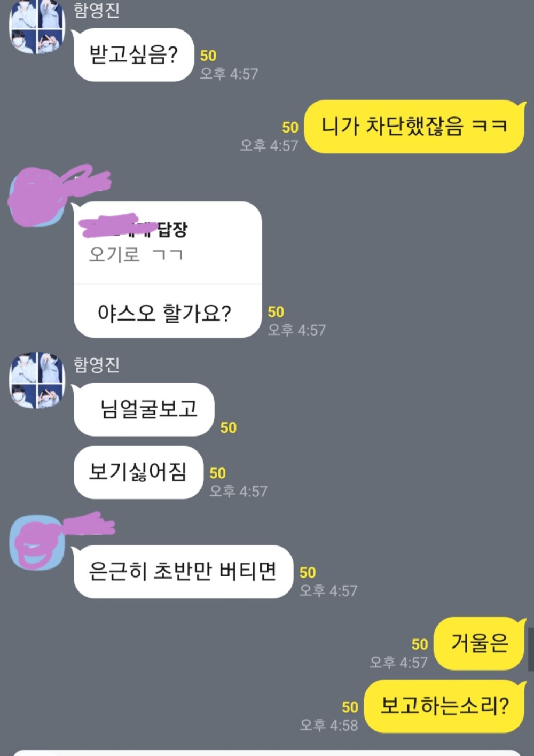Open 함영진's profile picture at top
Image resolution: width=534 pixels, height=756 pixels.
pyautogui.click(x=37, y=26)
